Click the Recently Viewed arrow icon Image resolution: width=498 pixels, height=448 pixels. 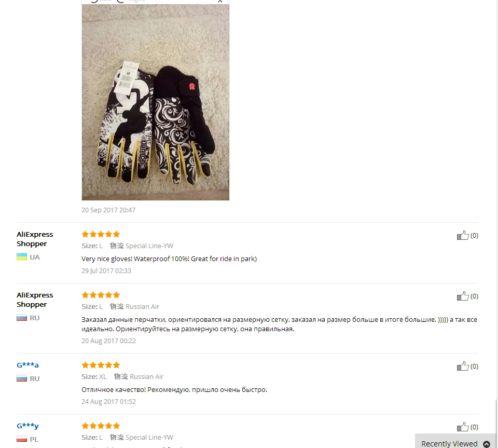tap(486, 444)
